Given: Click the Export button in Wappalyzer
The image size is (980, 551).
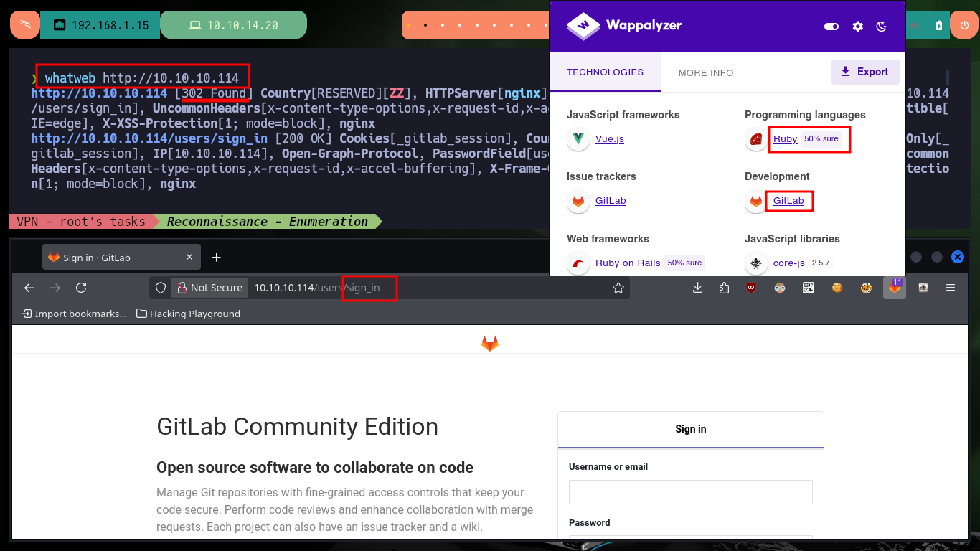Looking at the screenshot, I should point(865,72).
